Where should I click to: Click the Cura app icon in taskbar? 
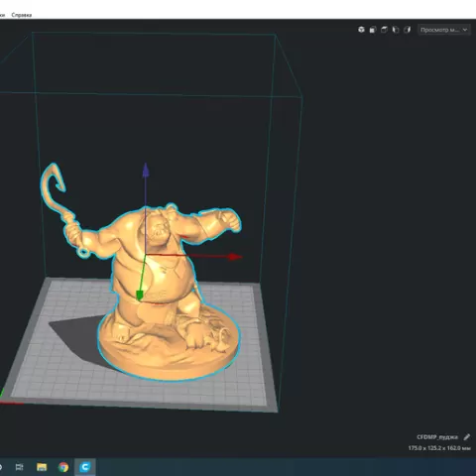click(85, 467)
